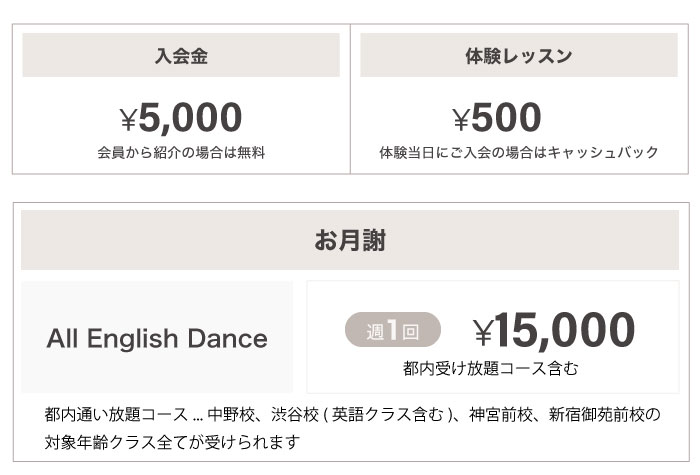This screenshot has height=475, width=700.
Task: Click the yen symbol beside 5,000
Action: (128, 120)
